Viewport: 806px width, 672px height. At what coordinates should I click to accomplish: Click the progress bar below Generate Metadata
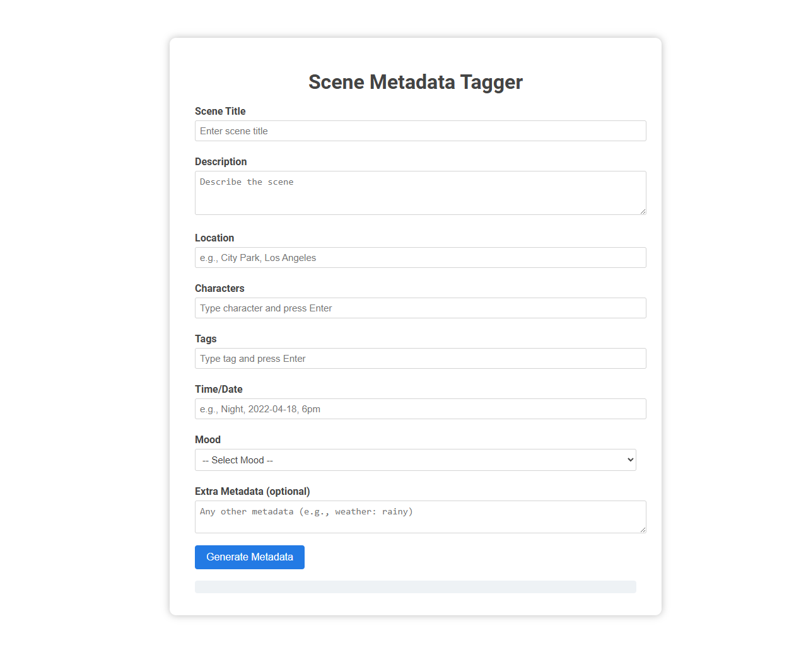coord(415,586)
